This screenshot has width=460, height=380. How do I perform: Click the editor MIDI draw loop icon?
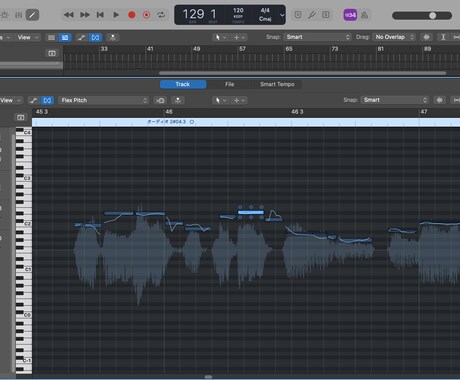coord(160,100)
